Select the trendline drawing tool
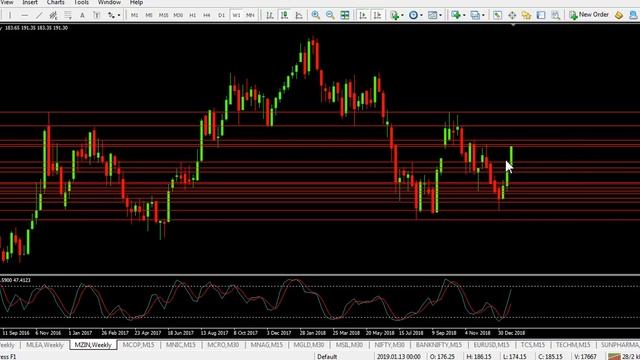The width and height of the screenshot is (640, 360). (x=39, y=15)
